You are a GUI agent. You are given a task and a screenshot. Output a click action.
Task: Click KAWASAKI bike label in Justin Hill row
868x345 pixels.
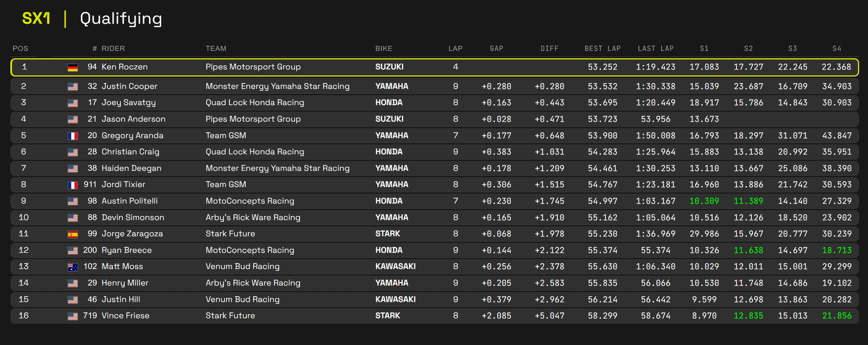[395, 299]
